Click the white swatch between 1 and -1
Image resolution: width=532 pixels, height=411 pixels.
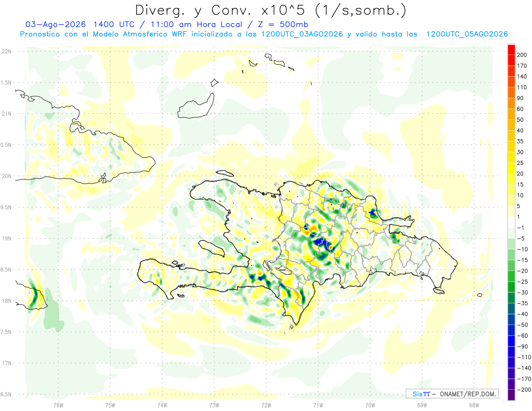tap(511, 222)
